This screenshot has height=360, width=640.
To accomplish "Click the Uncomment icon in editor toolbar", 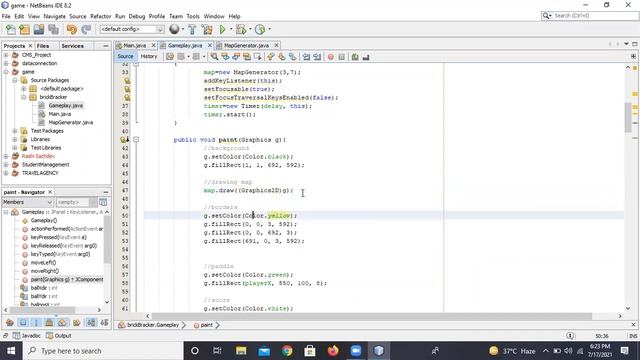I will [366, 57].
